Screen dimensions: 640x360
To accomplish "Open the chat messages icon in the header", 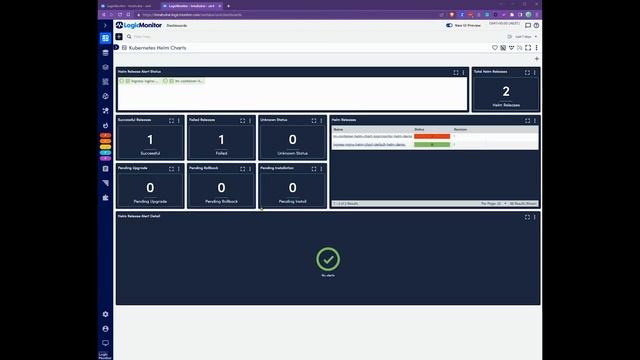I will 528,25.
